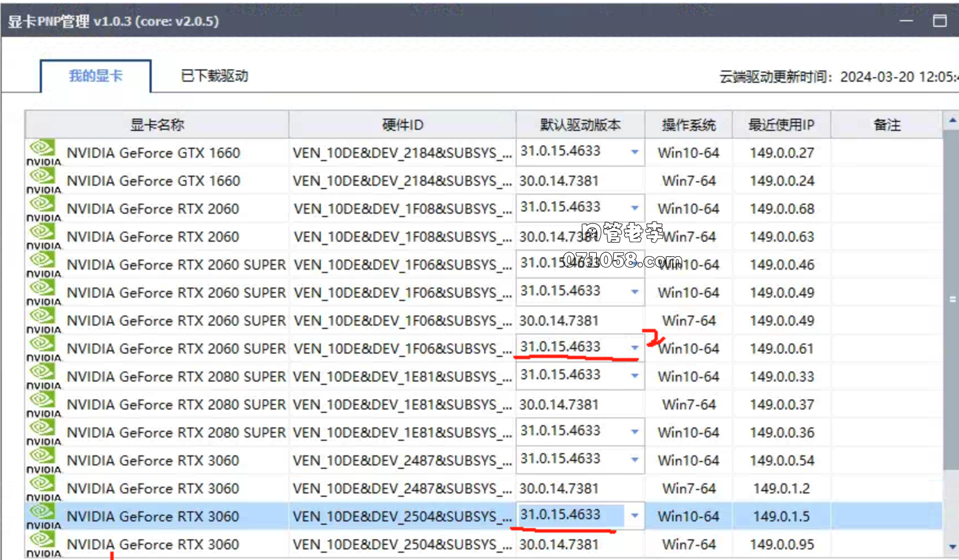
Task: Minimize the 显卡PNP管理 window
Action: click(x=906, y=21)
